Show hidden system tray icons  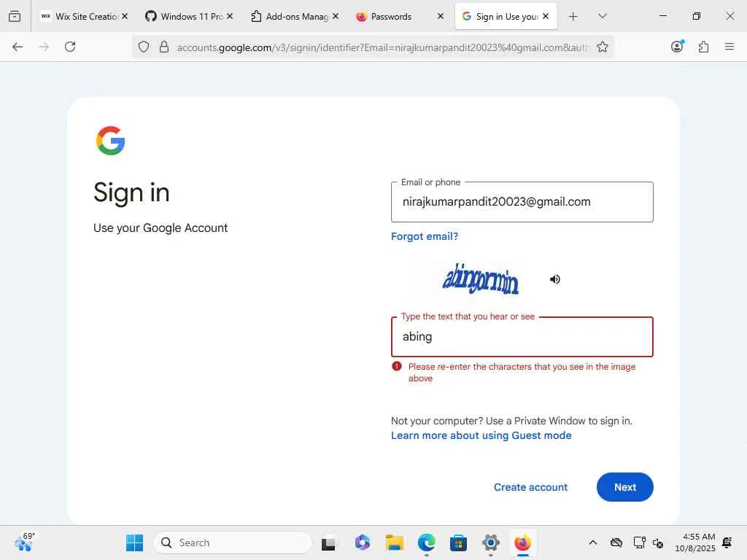click(592, 542)
